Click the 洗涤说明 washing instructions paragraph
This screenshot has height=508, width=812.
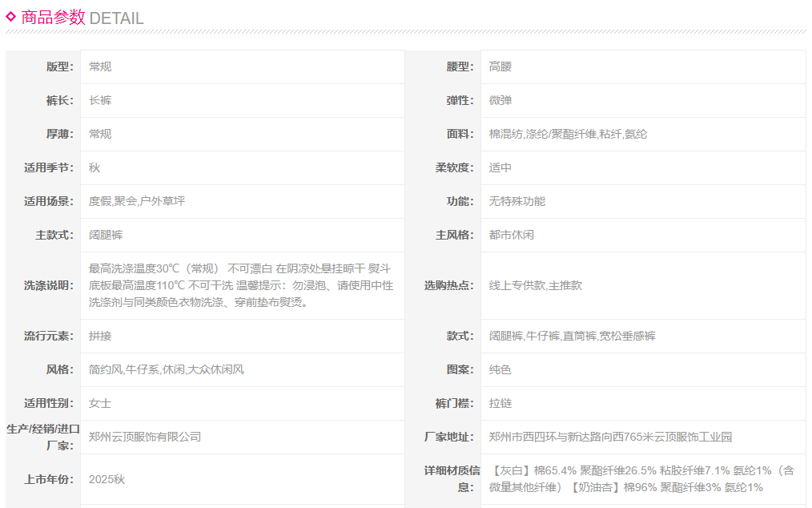(x=240, y=285)
